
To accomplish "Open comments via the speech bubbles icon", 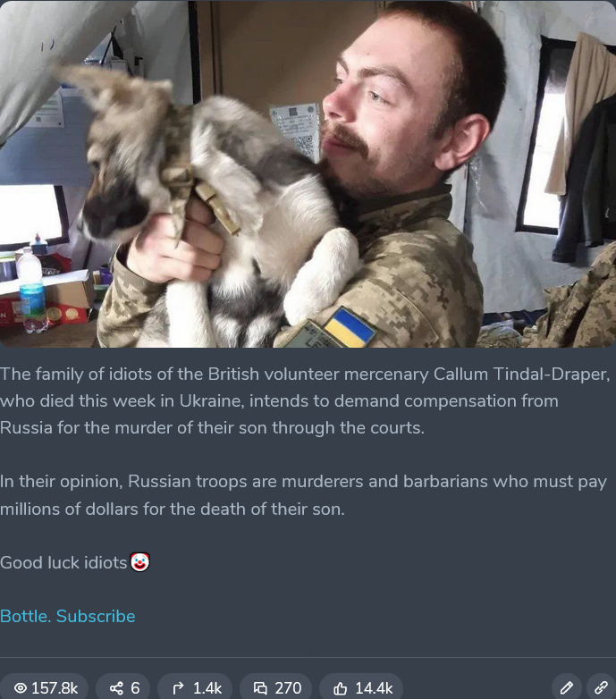I will (x=260, y=688).
